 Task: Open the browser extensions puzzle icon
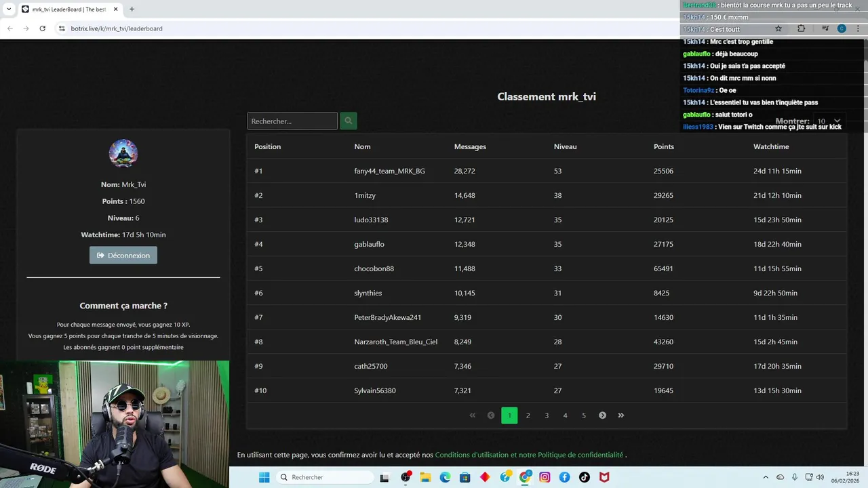[801, 28]
